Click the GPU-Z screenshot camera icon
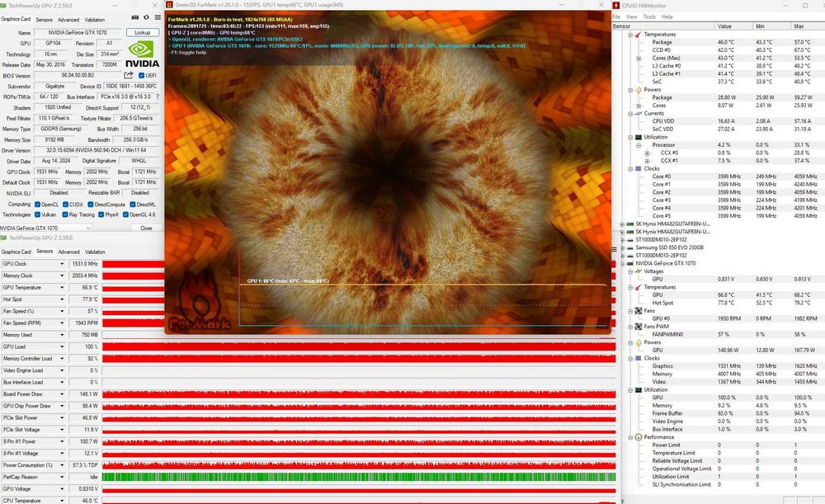 pos(135,17)
